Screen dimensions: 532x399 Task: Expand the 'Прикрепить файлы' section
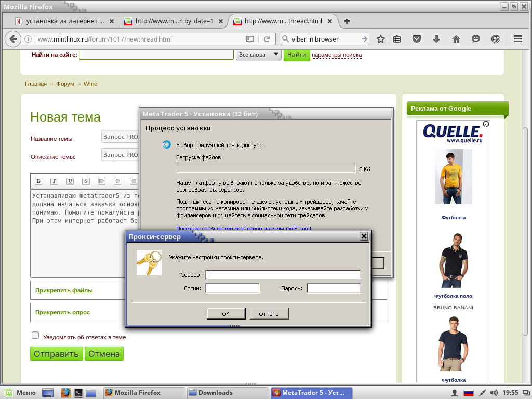[x=64, y=290]
